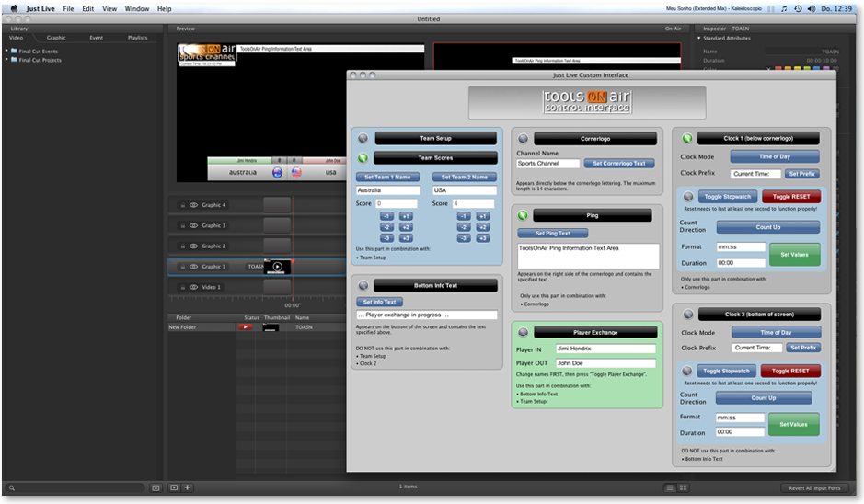Open Time Machine menu bar icon
Screen dimensions: 864x504
pos(798,9)
